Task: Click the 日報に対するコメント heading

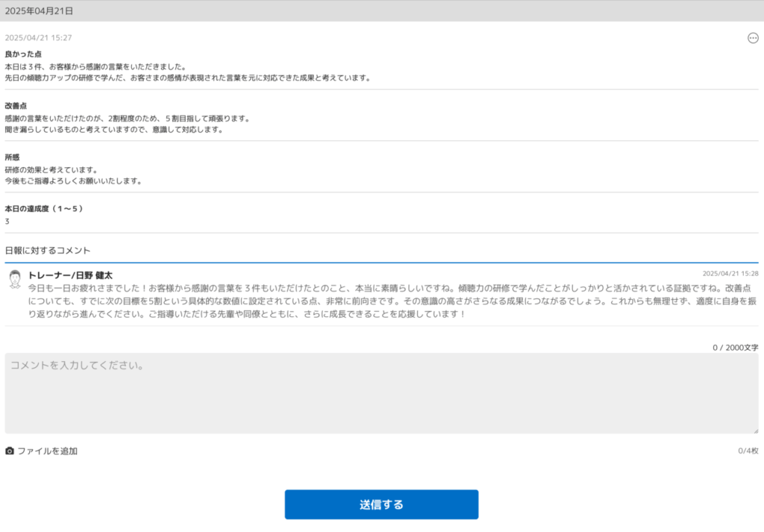Action: pos(48,250)
